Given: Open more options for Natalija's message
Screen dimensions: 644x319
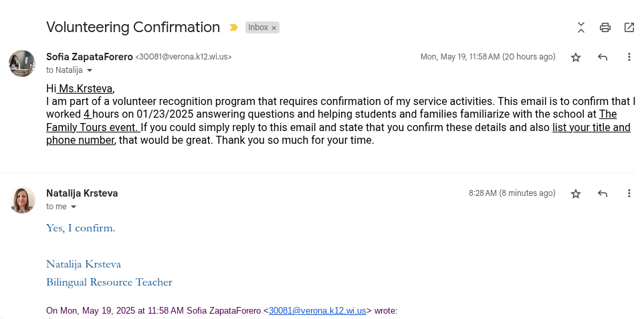Looking at the screenshot, I should point(629,194).
